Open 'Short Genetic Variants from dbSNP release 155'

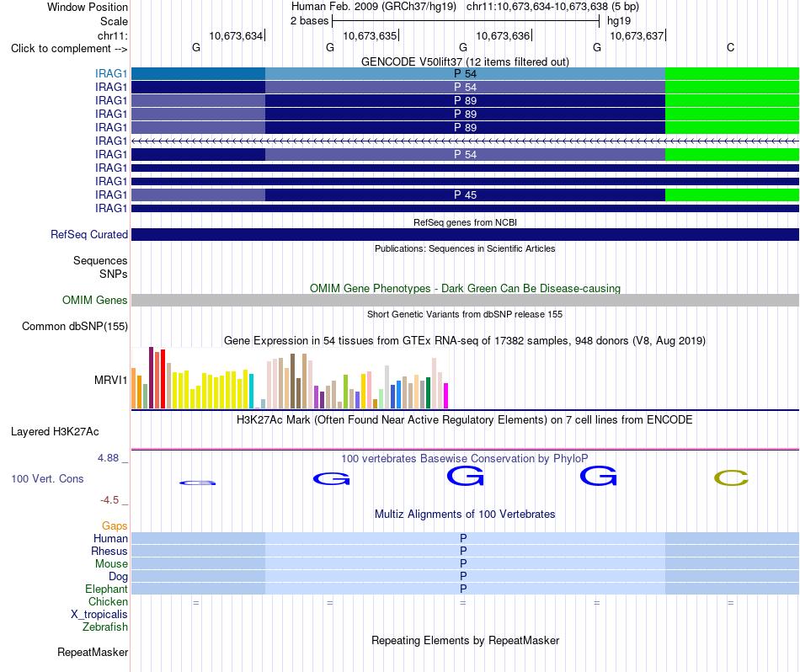[x=465, y=314]
